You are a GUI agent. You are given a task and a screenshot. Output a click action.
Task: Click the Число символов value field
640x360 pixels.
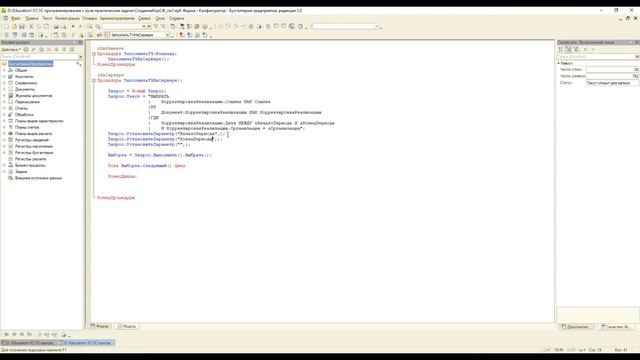pyautogui.click(x=612, y=76)
